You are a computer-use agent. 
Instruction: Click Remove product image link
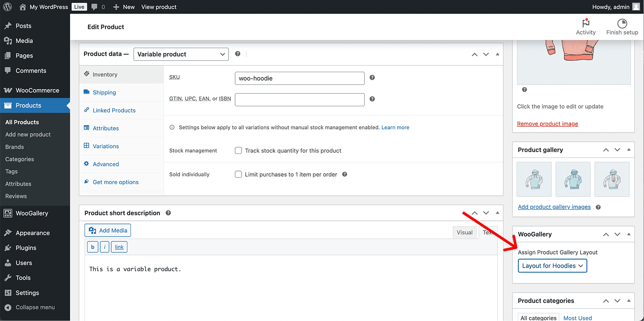point(547,124)
